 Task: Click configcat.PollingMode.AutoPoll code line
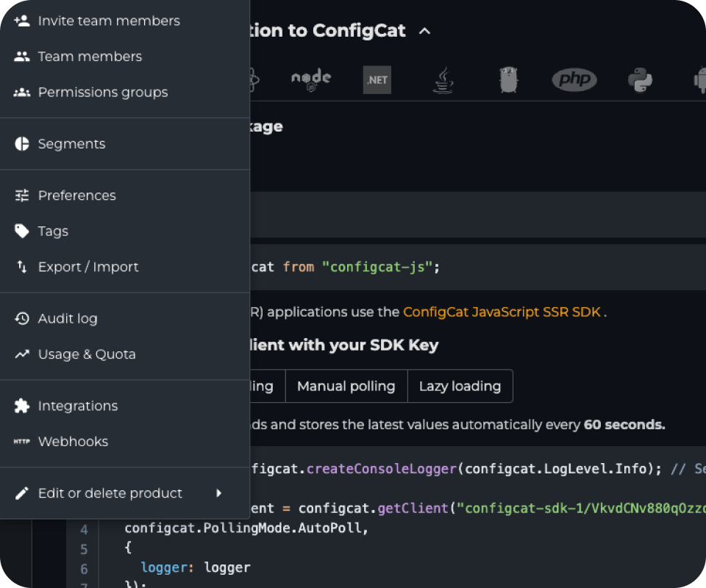click(246, 528)
